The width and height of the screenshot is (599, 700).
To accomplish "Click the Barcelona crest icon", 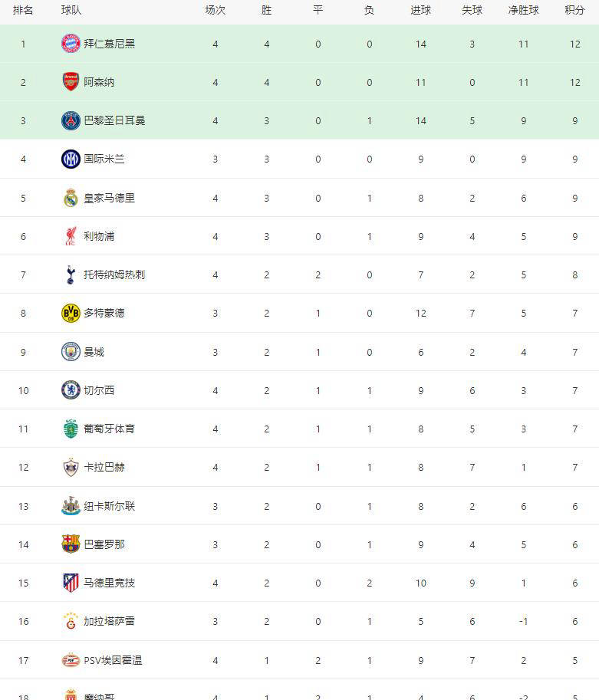I will point(71,544).
